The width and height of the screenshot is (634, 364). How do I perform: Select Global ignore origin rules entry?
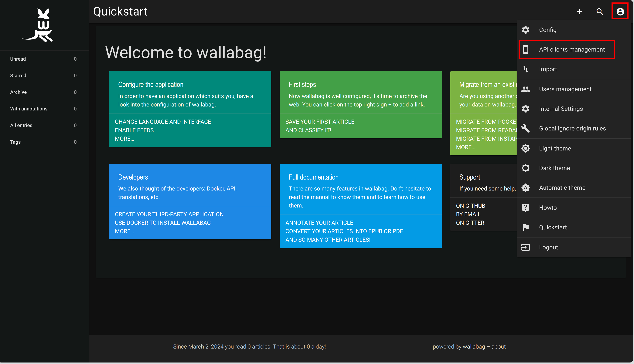[x=574, y=129]
